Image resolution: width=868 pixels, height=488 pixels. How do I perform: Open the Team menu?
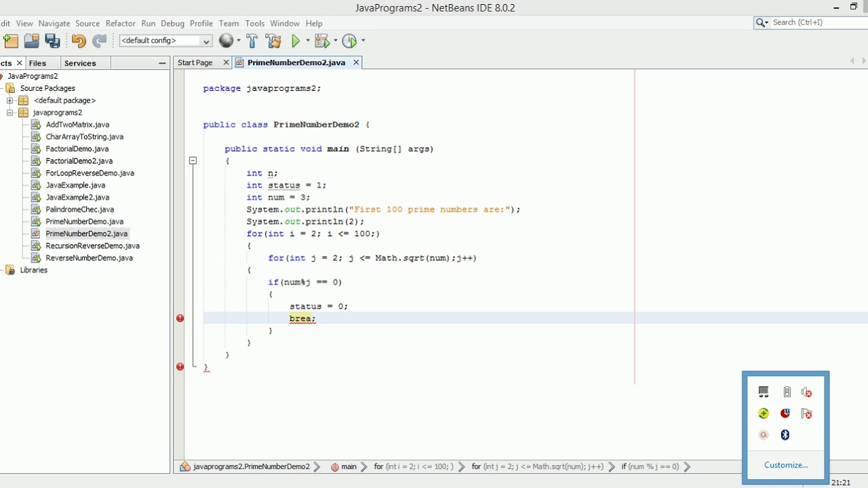(229, 23)
